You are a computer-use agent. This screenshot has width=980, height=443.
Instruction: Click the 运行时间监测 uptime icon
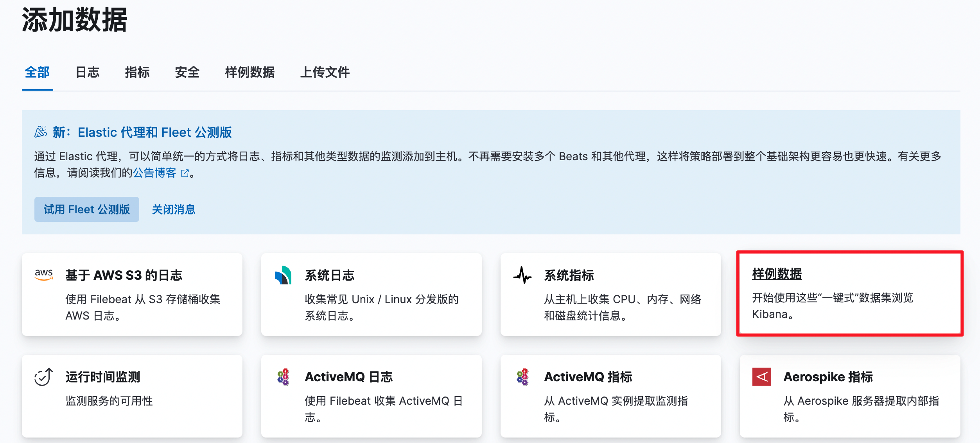pyautogui.click(x=43, y=377)
